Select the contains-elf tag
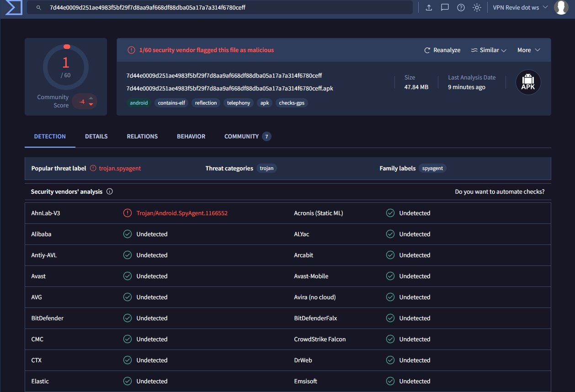The width and height of the screenshot is (575, 392). [171, 103]
